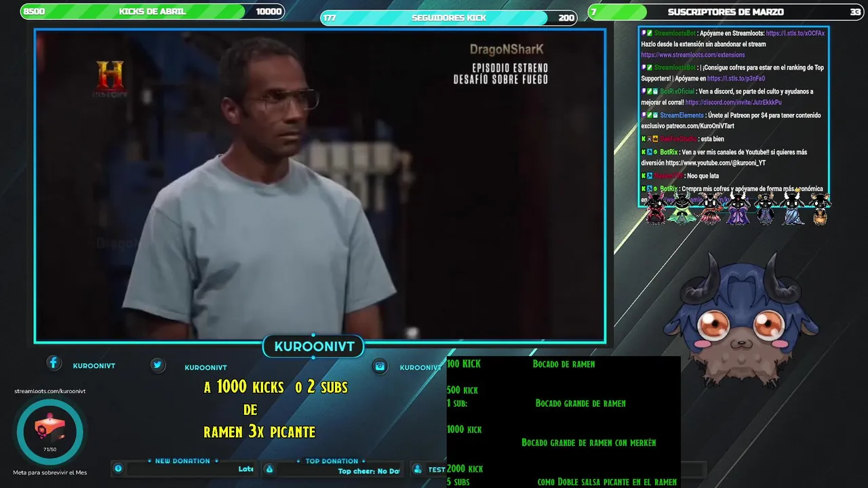Click 'Doble salsa picante en el ramen' text
Image resolution: width=868 pixels, height=488 pixels.
click(x=616, y=482)
